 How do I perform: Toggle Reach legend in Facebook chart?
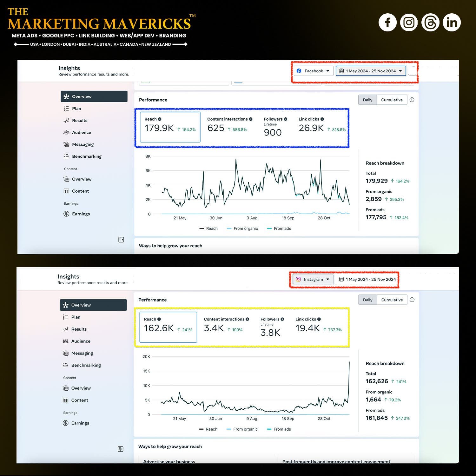208,228
